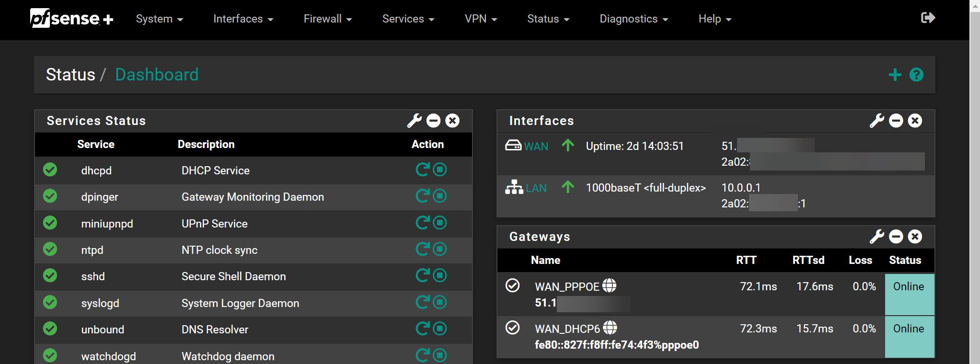Restart the dhcpd service
This screenshot has width=980, height=364.
click(422, 170)
